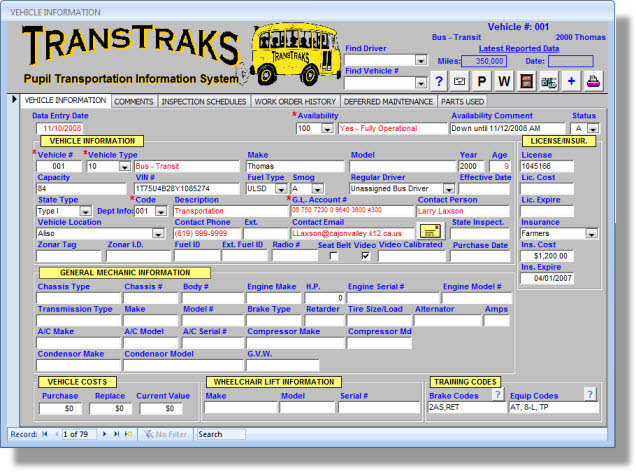The image size is (636, 472).
Task: Click the P button in the toolbar
Action: [x=481, y=82]
